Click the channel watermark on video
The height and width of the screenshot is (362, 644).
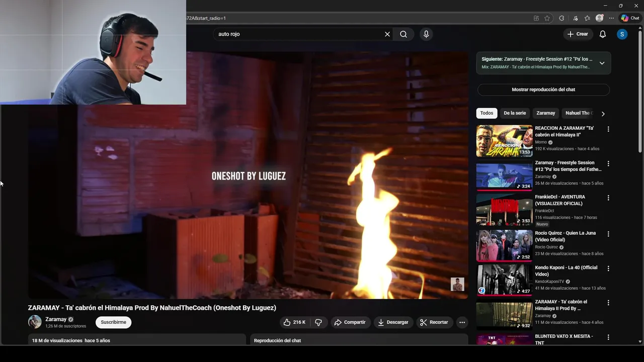pos(457,284)
